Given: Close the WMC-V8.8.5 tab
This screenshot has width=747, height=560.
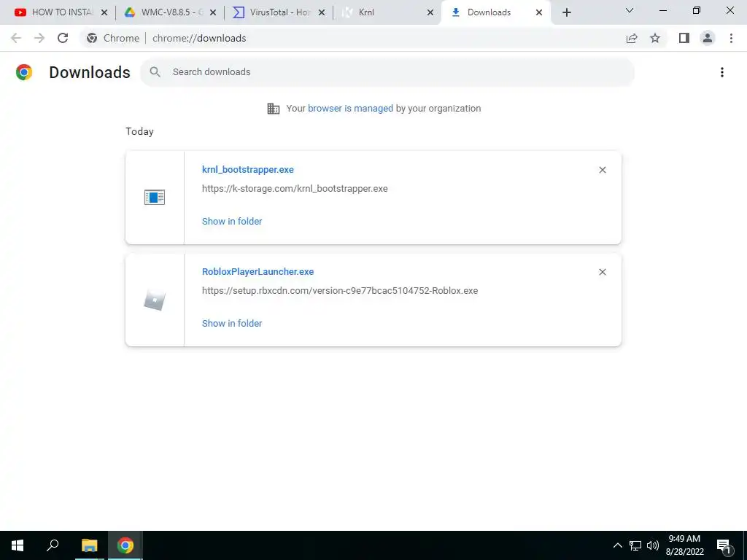Looking at the screenshot, I should point(213,13).
